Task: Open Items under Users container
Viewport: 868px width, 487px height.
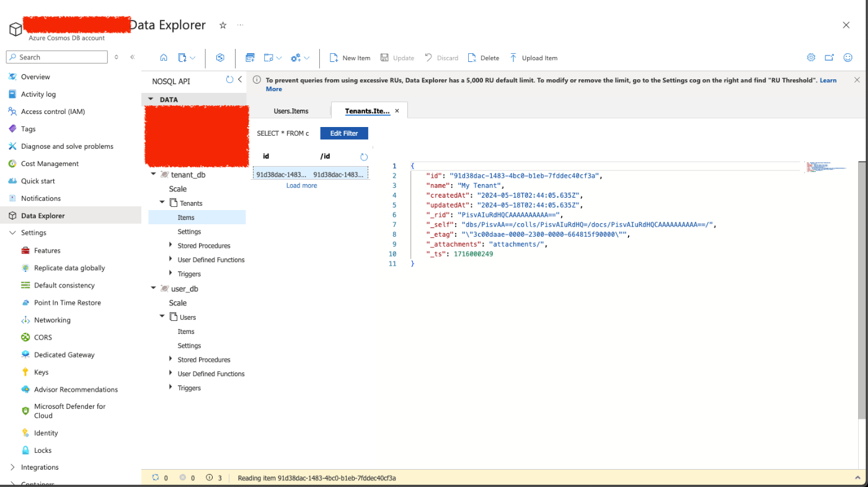Action: (x=186, y=331)
